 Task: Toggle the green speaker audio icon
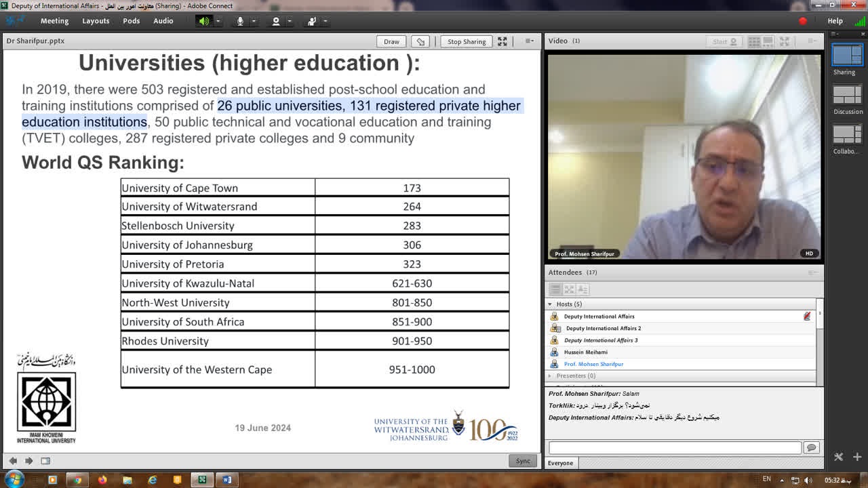point(203,21)
